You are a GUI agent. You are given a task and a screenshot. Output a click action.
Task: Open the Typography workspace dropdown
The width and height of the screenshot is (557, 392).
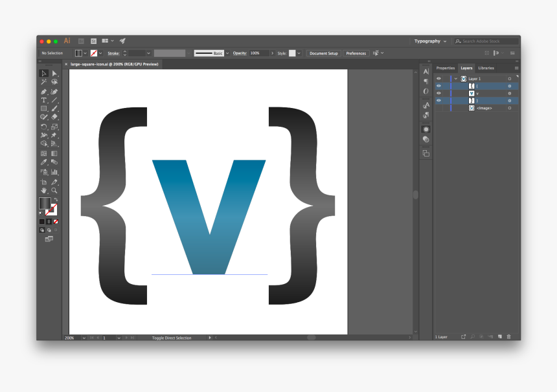point(430,41)
